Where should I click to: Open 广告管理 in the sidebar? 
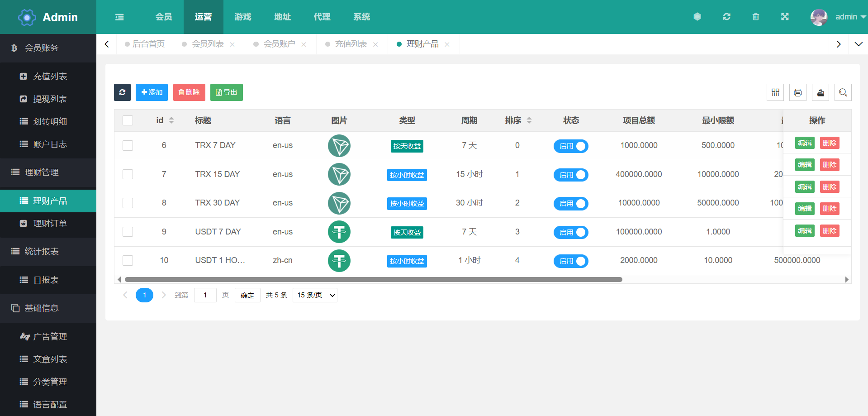pyautogui.click(x=48, y=337)
